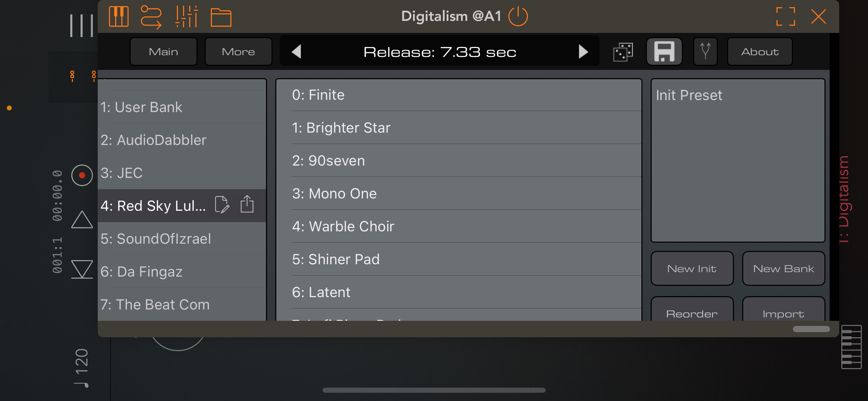Open the folder presets icon

click(221, 17)
